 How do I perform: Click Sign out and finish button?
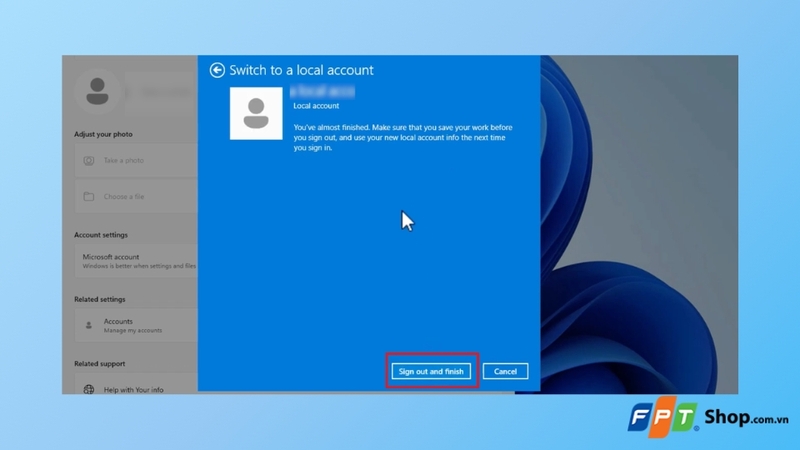(431, 371)
